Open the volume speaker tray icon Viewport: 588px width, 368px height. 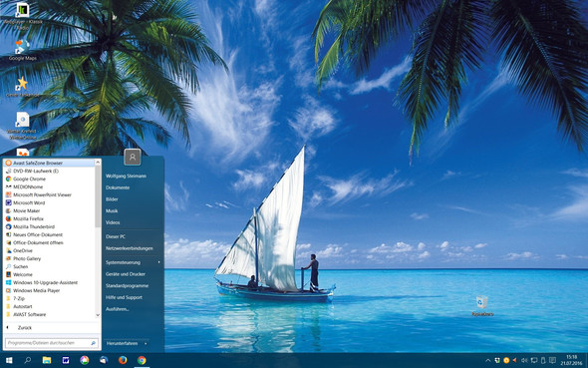click(524, 360)
